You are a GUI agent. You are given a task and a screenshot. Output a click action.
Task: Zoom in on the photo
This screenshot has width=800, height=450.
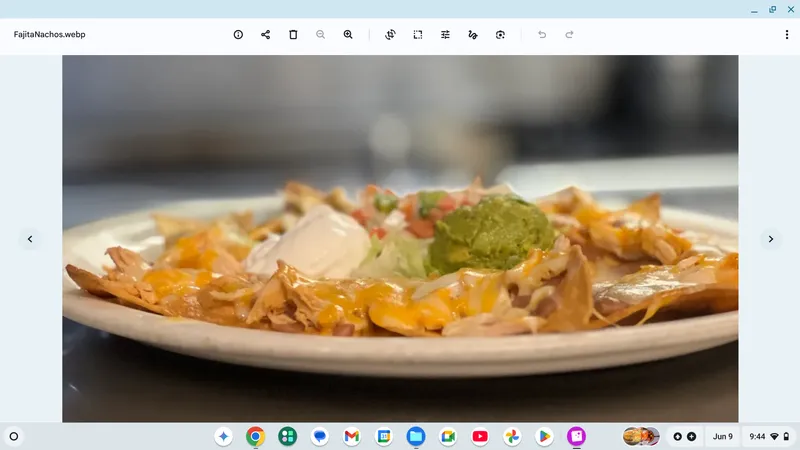(x=348, y=35)
